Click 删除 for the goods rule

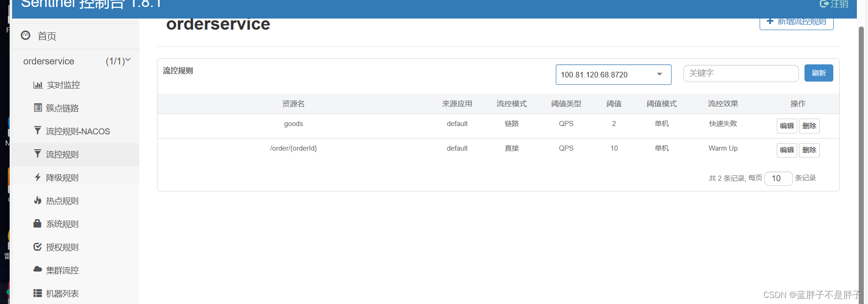[x=809, y=126]
